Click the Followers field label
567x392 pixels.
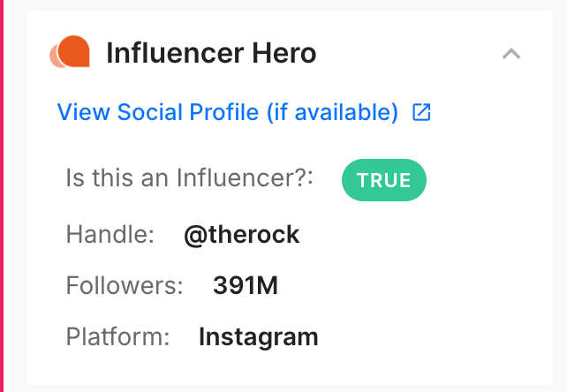coord(125,286)
